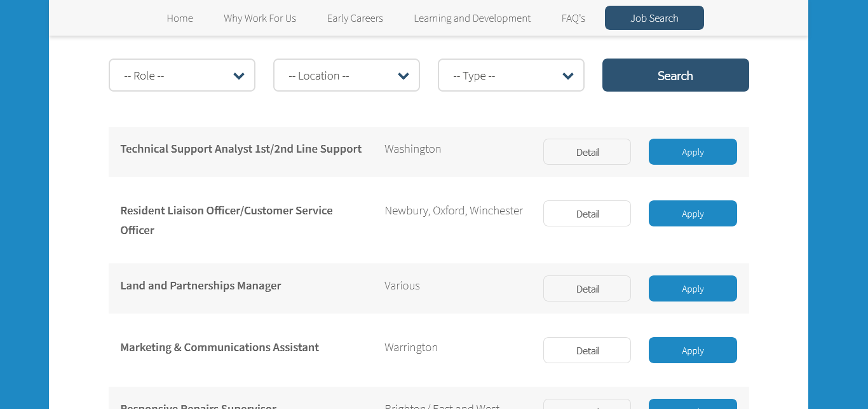The width and height of the screenshot is (868, 409).
Task: Open the Role dropdown filter
Action: point(181,75)
